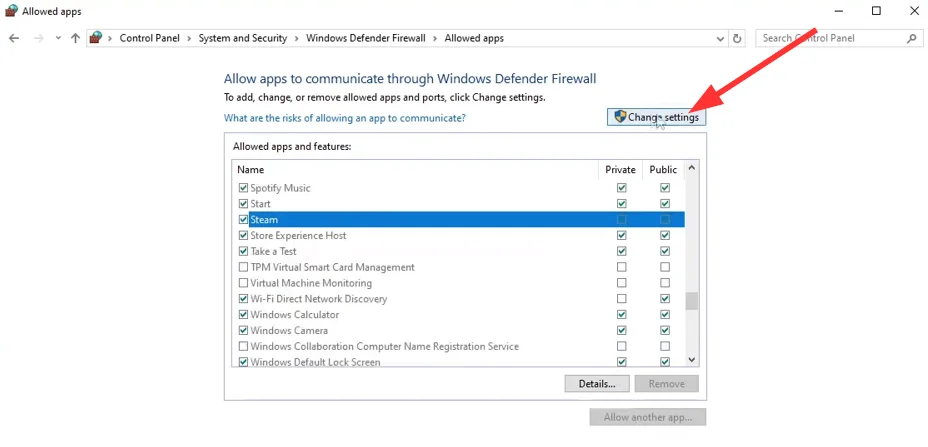Enable Public for Virtual Machine Monitoring

coord(665,283)
